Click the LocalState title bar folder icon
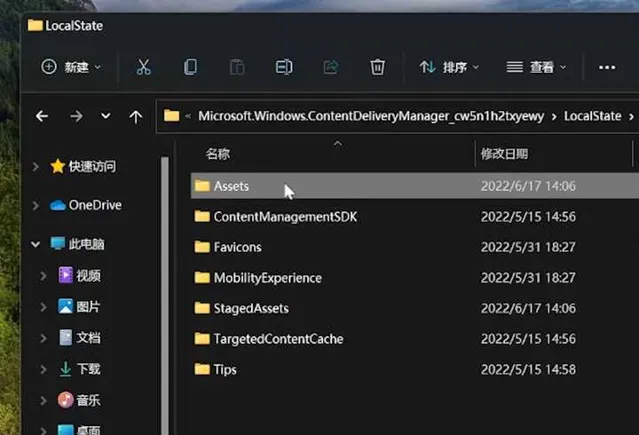The width and height of the screenshot is (639, 435). pyautogui.click(x=35, y=25)
